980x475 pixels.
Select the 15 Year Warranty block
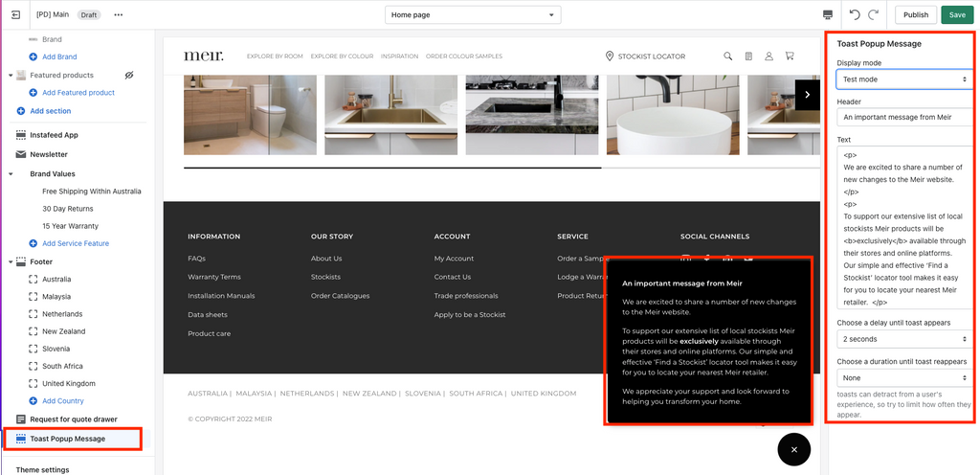70,226
